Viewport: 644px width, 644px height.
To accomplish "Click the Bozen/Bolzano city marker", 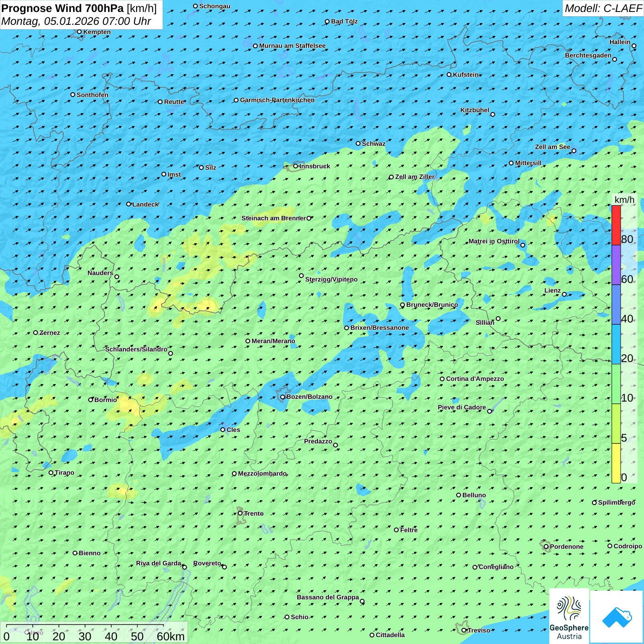I will [283, 397].
